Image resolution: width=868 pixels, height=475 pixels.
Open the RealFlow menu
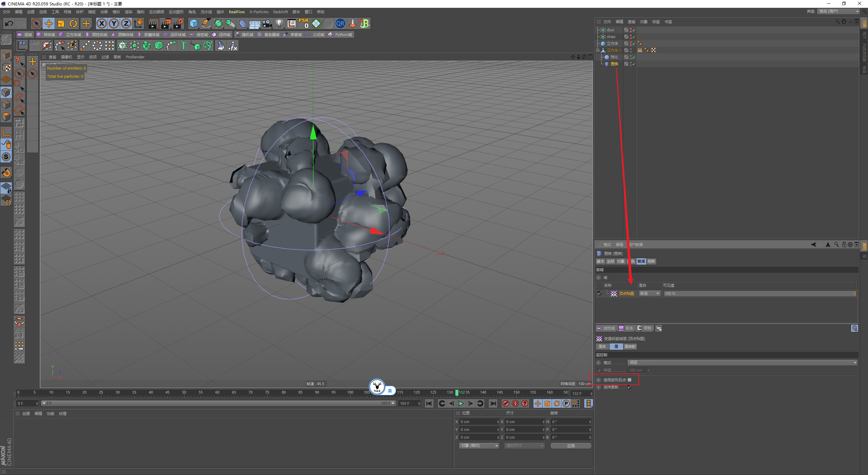pyautogui.click(x=237, y=12)
